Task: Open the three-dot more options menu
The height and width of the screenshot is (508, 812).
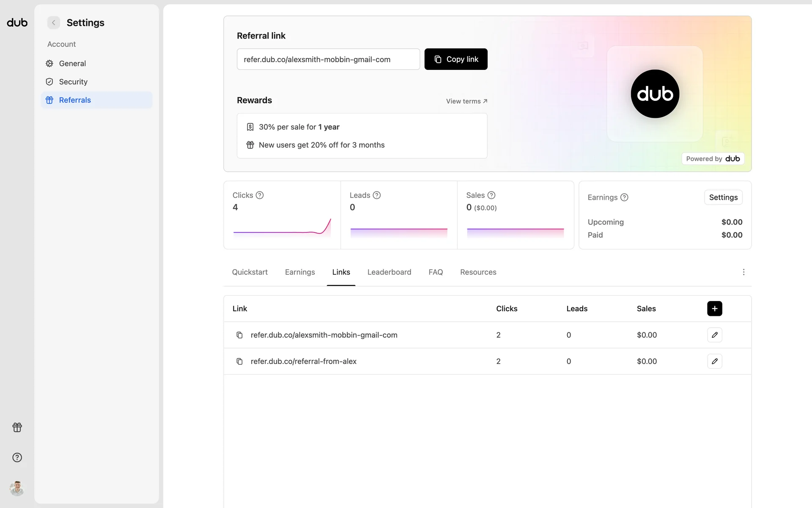Action: [x=743, y=272]
